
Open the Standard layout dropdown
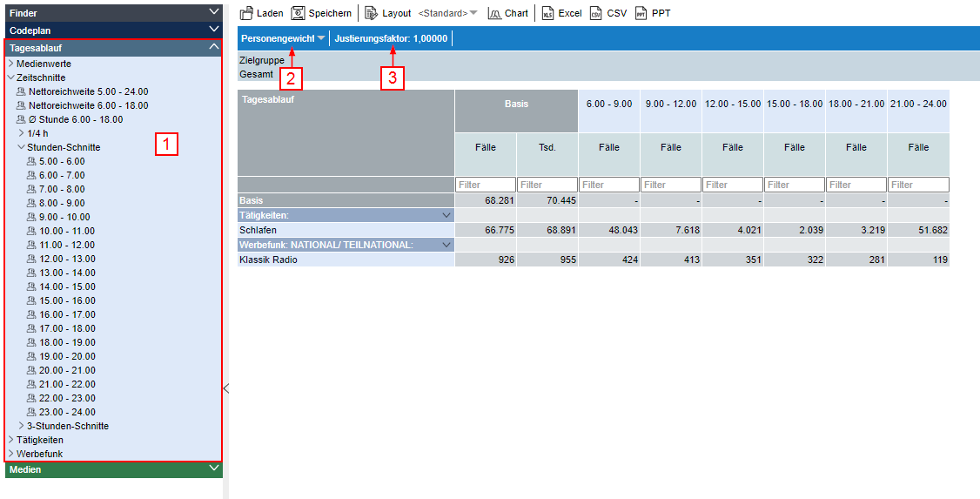[473, 13]
